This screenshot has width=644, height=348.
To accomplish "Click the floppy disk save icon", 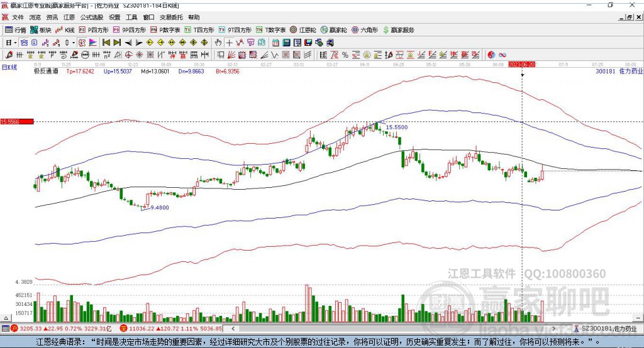I will click(308, 43).
